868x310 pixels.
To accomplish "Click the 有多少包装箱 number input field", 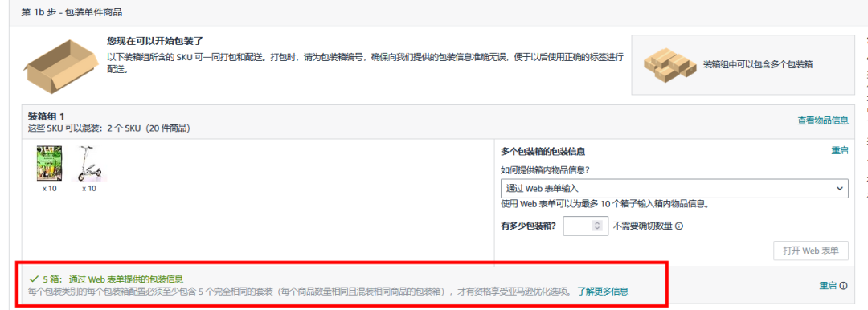I will click(585, 226).
